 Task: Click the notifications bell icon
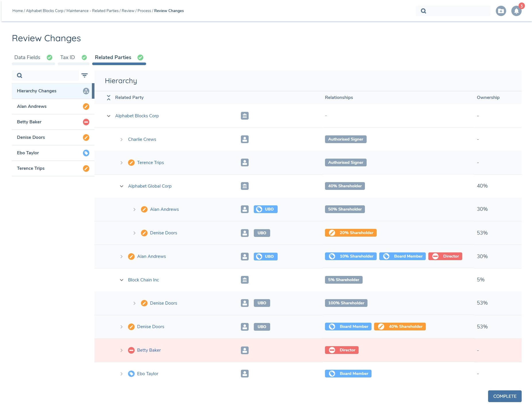[x=516, y=11]
